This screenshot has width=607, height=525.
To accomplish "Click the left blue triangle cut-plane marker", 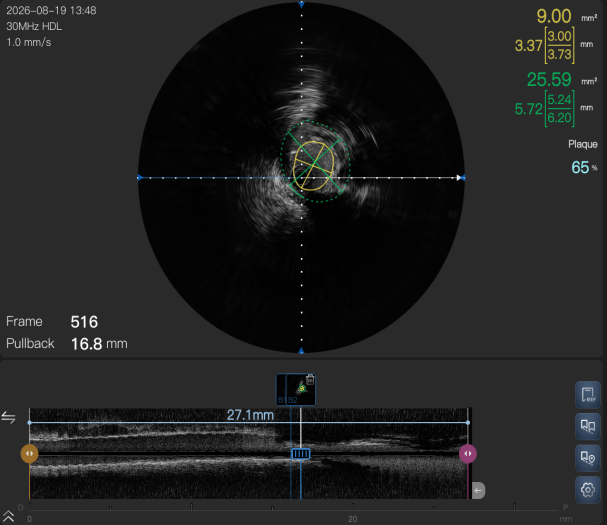I will coord(140,178).
